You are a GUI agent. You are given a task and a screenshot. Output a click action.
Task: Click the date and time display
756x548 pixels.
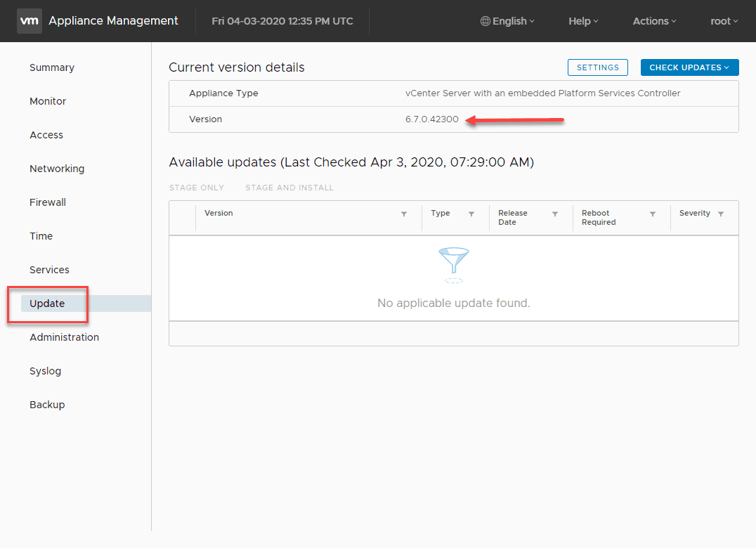click(x=282, y=21)
